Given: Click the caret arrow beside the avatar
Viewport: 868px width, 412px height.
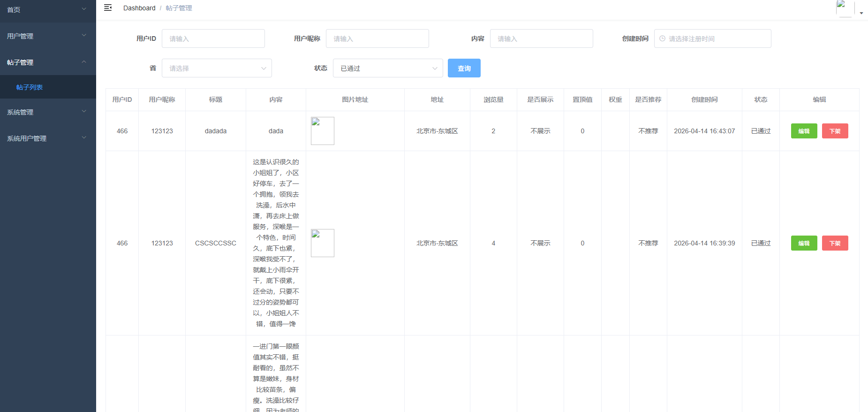Looking at the screenshot, I should click(861, 13).
